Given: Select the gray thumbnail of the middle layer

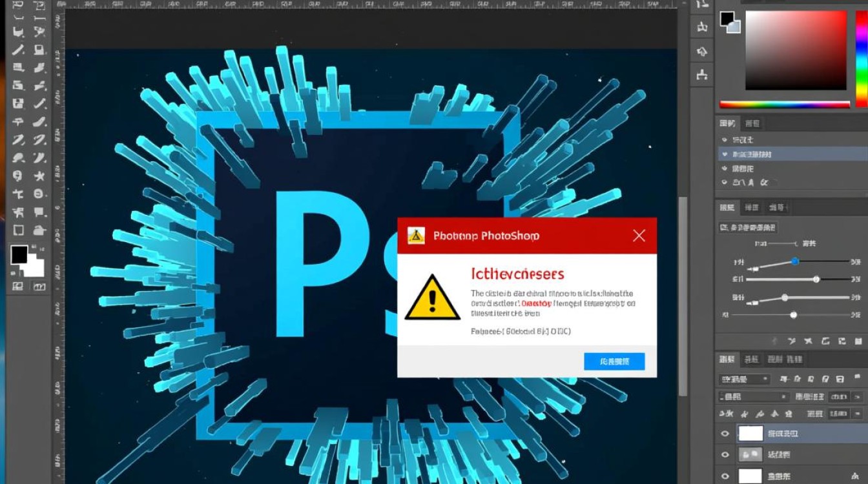Looking at the screenshot, I should pyautogui.click(x=750, y=455).
